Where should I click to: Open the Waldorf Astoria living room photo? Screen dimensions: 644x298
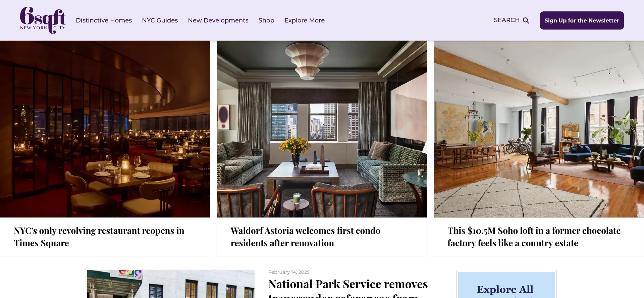[x=322, y=129]
